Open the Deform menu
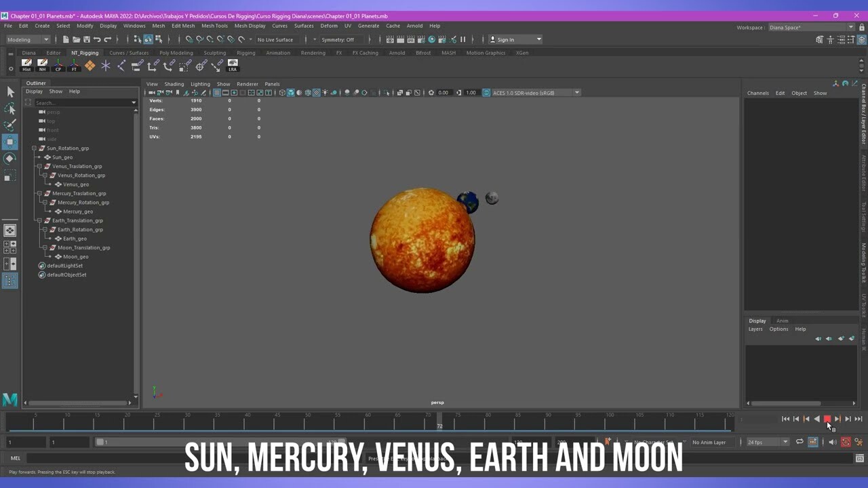Viewport: 868px width, 488px height. tap(328, 26)
